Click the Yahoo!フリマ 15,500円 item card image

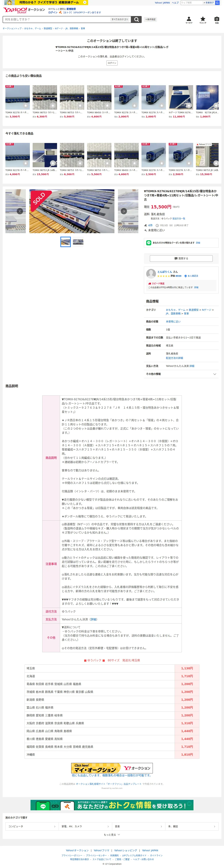coord(207,155)
